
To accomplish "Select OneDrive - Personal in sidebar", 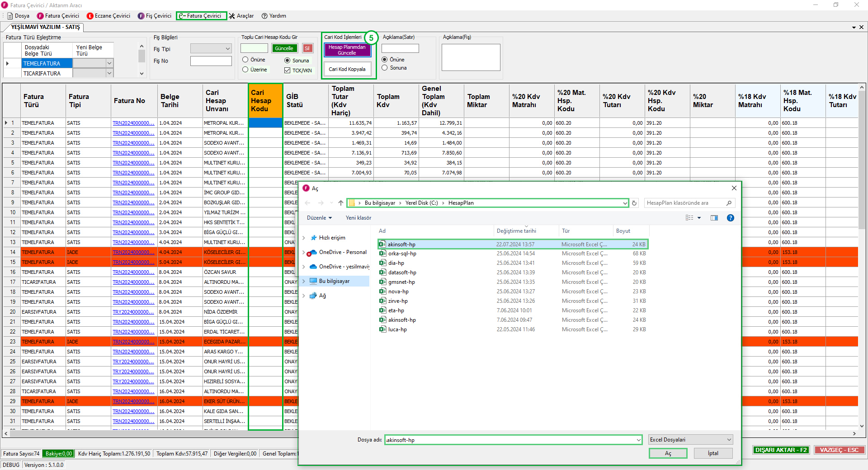I will click(342, 252).
